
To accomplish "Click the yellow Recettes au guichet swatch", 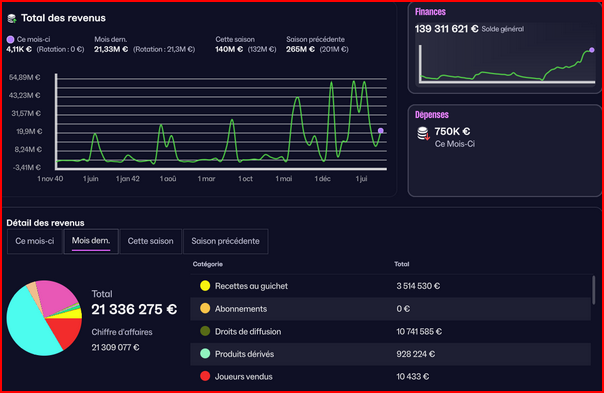I will (x=205, y=286).
